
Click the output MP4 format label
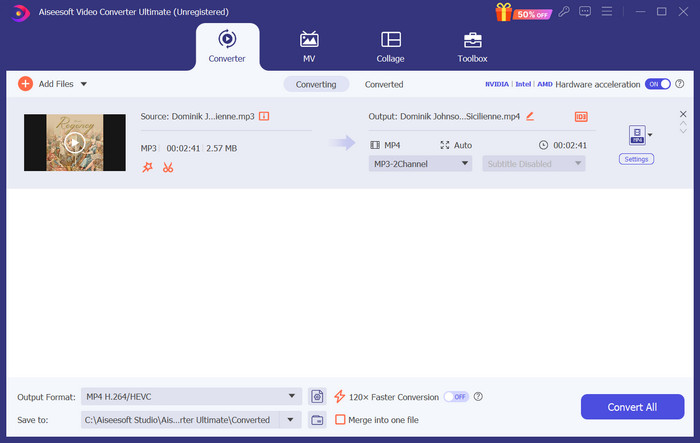coord(392,145)
